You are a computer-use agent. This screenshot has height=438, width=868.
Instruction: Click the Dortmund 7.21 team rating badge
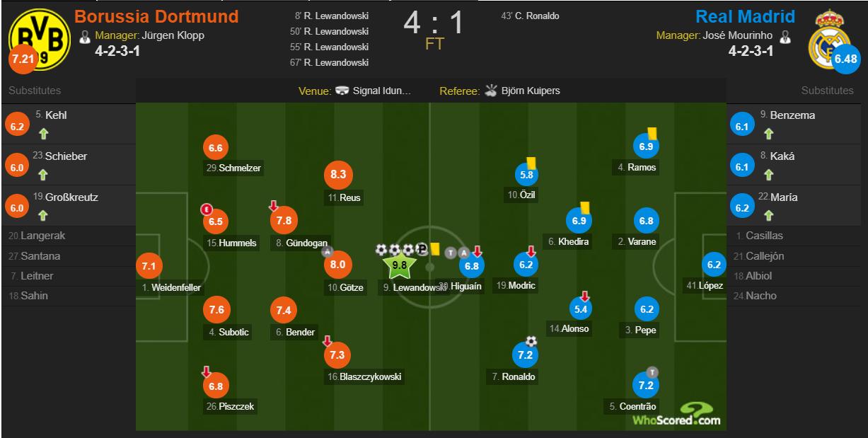coord(21,59)
